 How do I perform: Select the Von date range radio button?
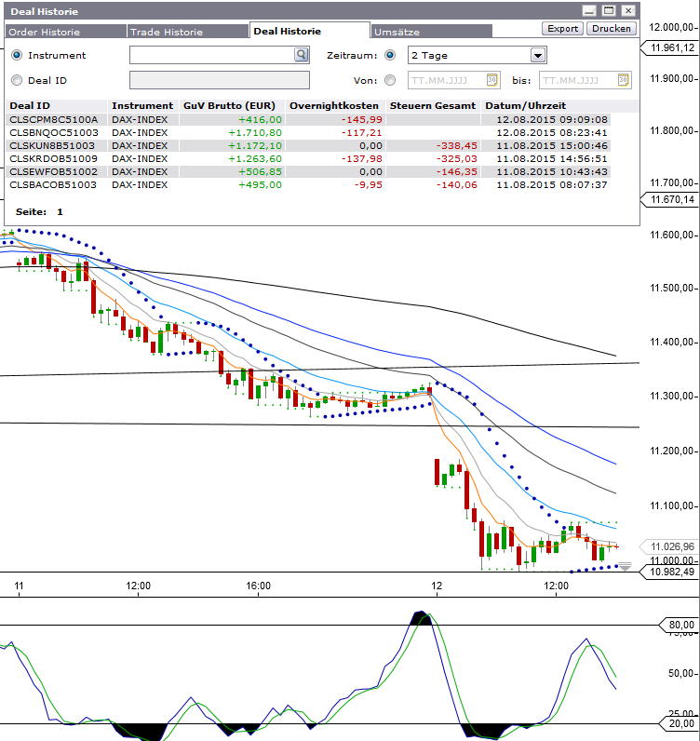coord(389,81)
